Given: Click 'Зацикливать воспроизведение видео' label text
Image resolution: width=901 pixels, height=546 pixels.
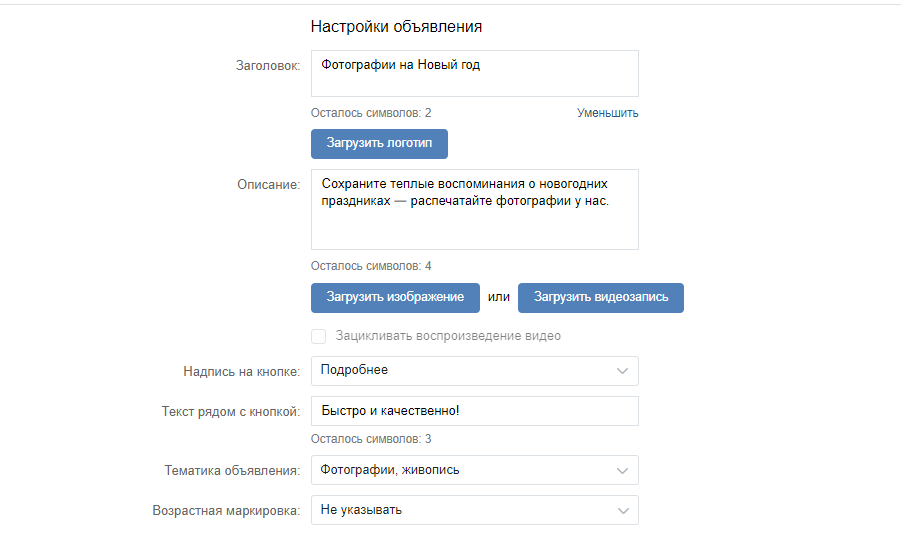Looking at the screenshot, I should point(448,336).
